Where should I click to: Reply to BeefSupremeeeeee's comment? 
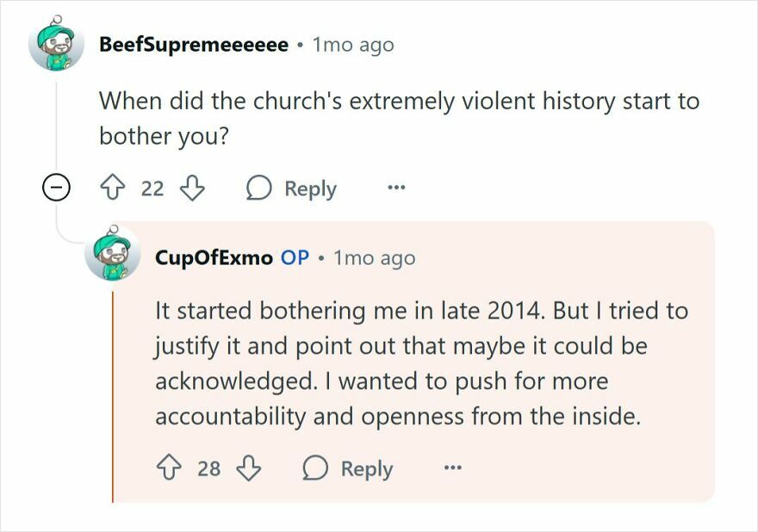(x=308, y=188)
